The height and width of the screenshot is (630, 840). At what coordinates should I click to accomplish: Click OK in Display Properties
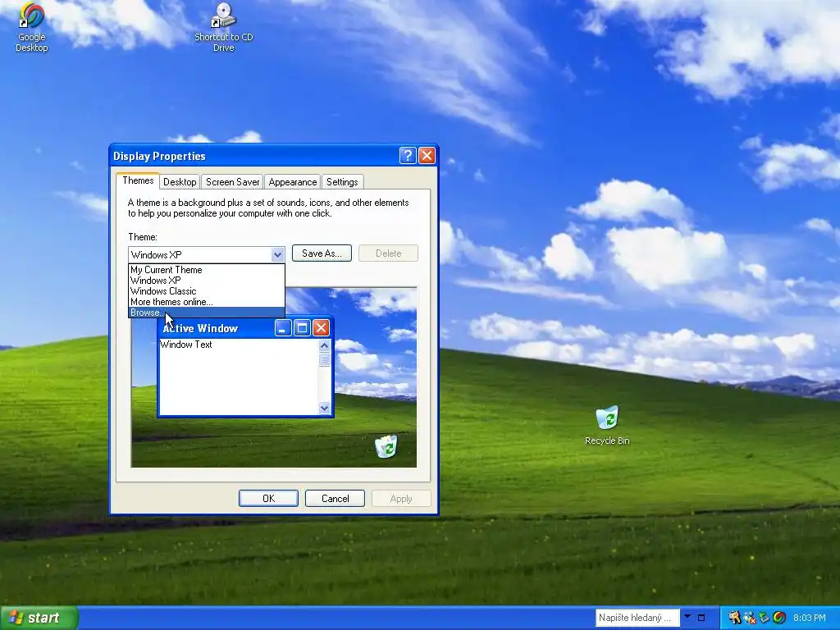coord(268,498)
